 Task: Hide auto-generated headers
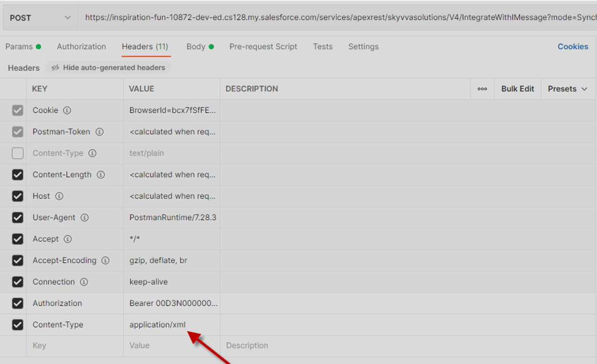click(x=109, y=68)
